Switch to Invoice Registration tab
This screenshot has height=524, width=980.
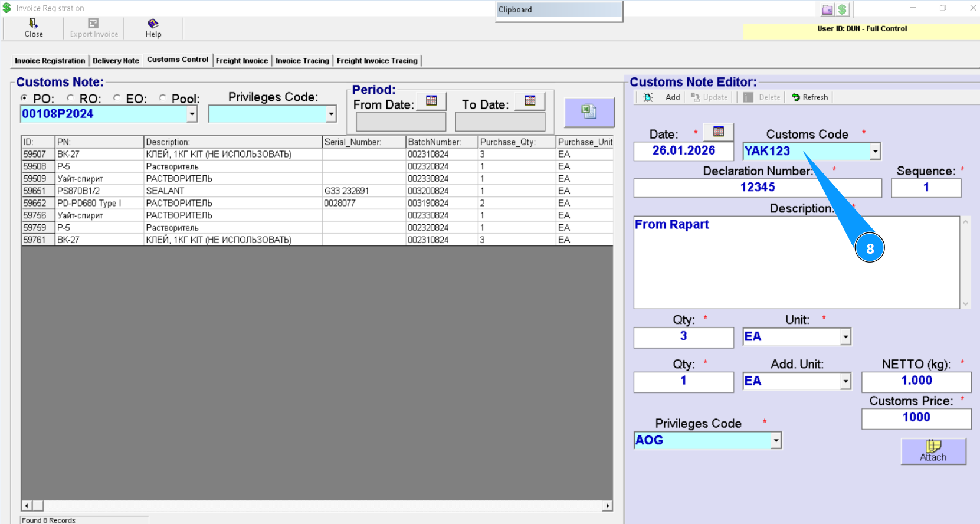[50, 61]
